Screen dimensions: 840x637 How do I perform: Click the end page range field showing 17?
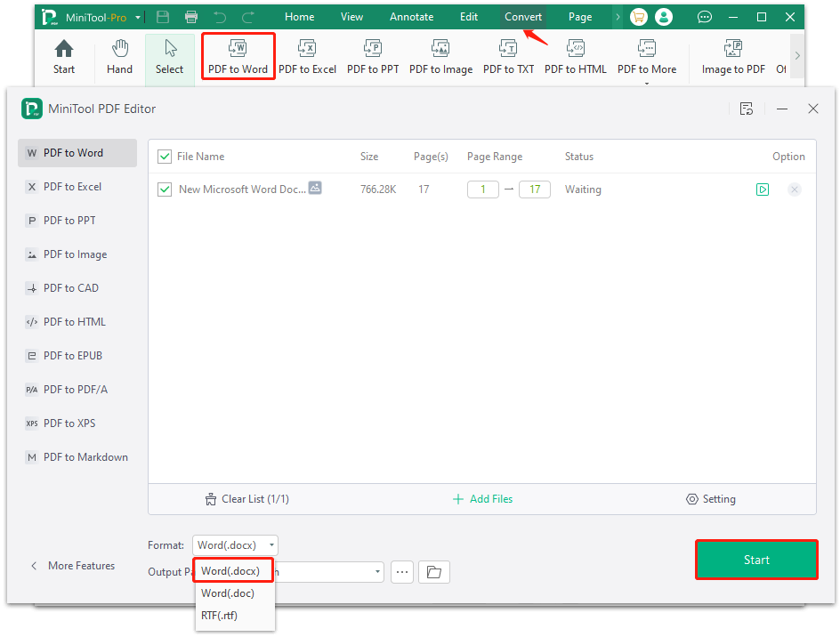535,189
